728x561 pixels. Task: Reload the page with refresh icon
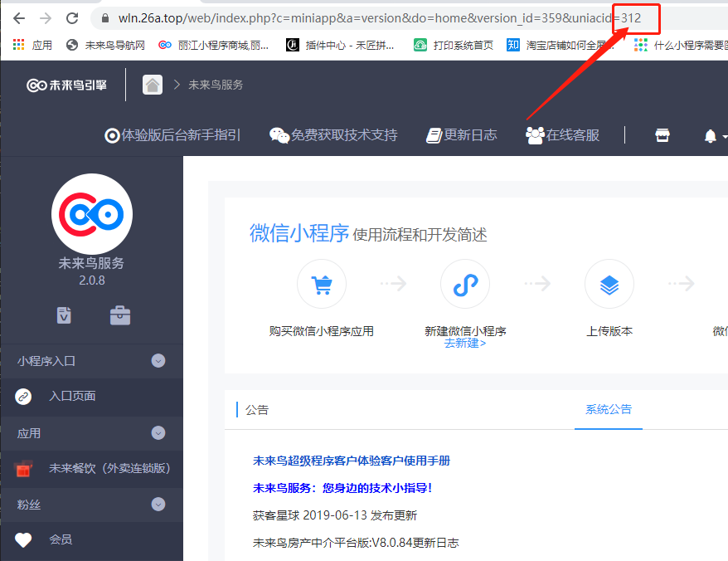72,18
